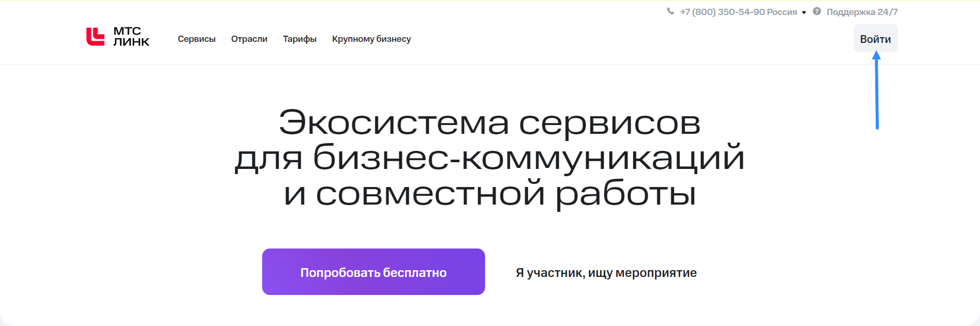
Task: Open the Россия country selector label
Action: (x=782, y=12)
